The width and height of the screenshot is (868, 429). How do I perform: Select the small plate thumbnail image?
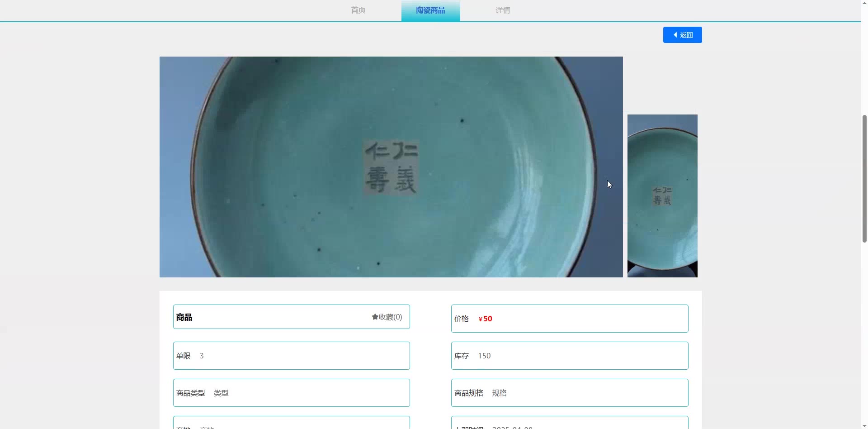coord(662,196)
